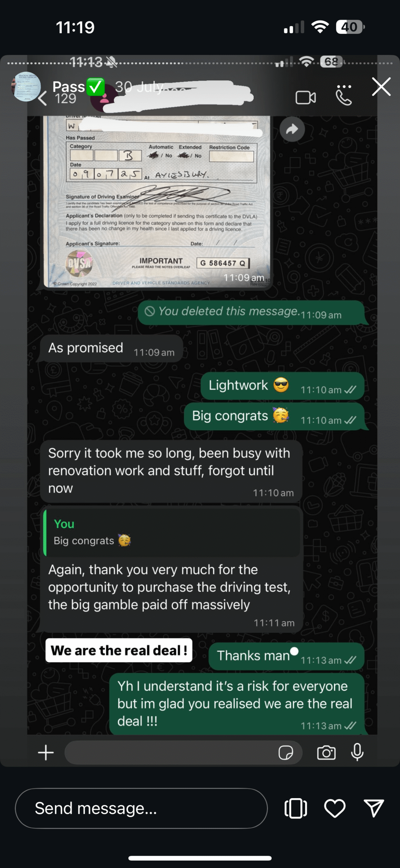Like the story with heart icon

point(335,808)
